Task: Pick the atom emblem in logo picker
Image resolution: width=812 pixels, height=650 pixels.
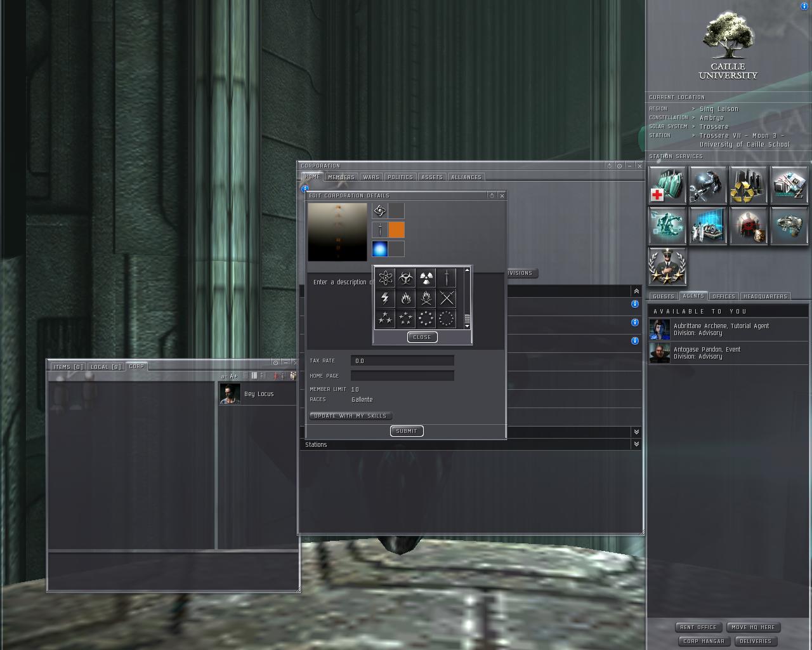Action: [385, 277]
